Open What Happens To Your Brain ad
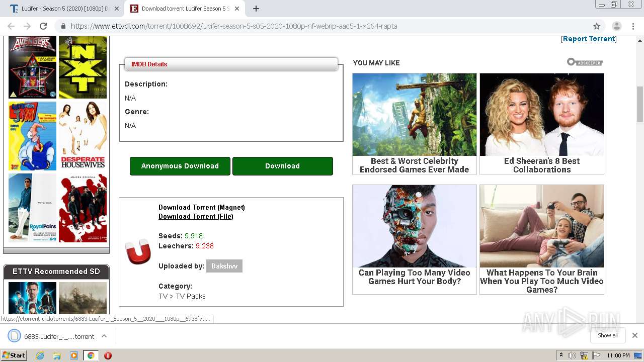 point(542,239)
